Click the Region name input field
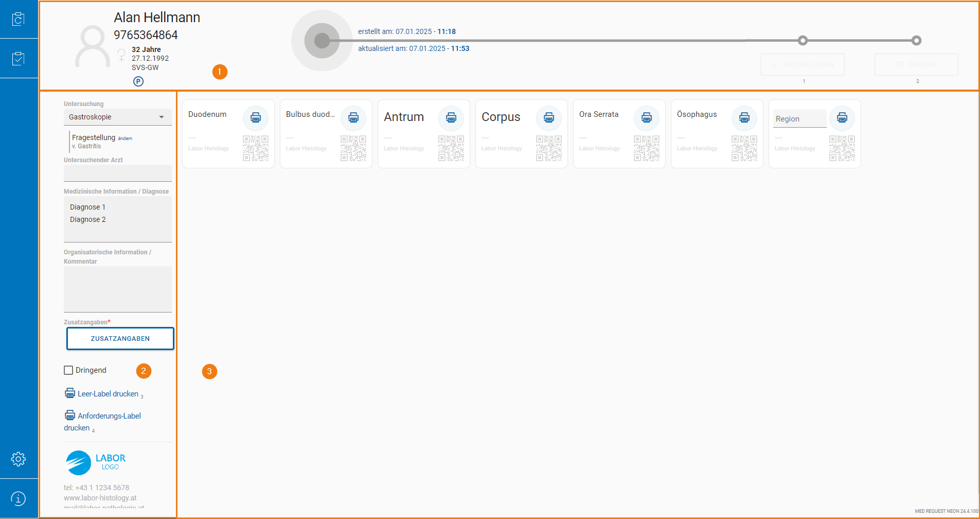This screenshot has width=980, height=519. 800,118
